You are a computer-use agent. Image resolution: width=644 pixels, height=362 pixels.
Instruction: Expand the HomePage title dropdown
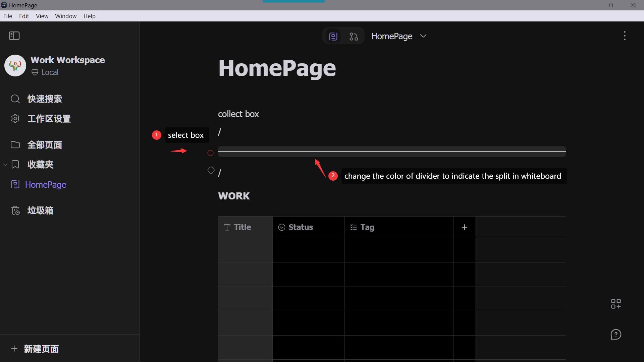pyautogui.click(x=423, y=36)
